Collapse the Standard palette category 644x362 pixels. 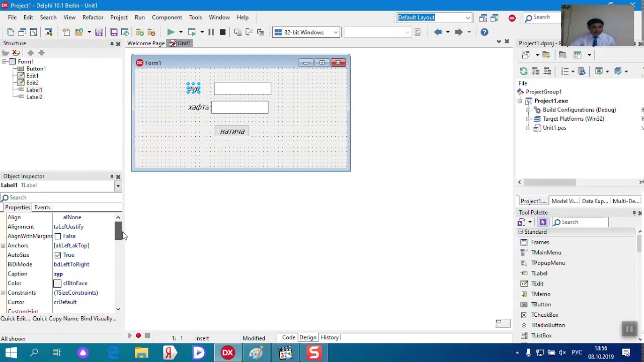tap(520, 232)
